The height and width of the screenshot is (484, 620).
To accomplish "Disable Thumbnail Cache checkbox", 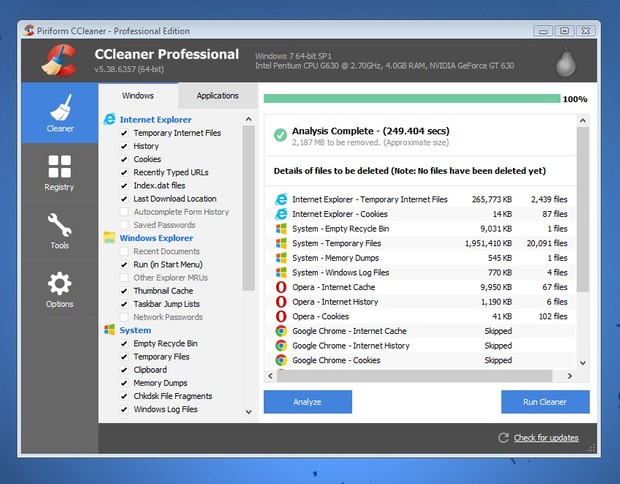I will (x=124, y=291).
